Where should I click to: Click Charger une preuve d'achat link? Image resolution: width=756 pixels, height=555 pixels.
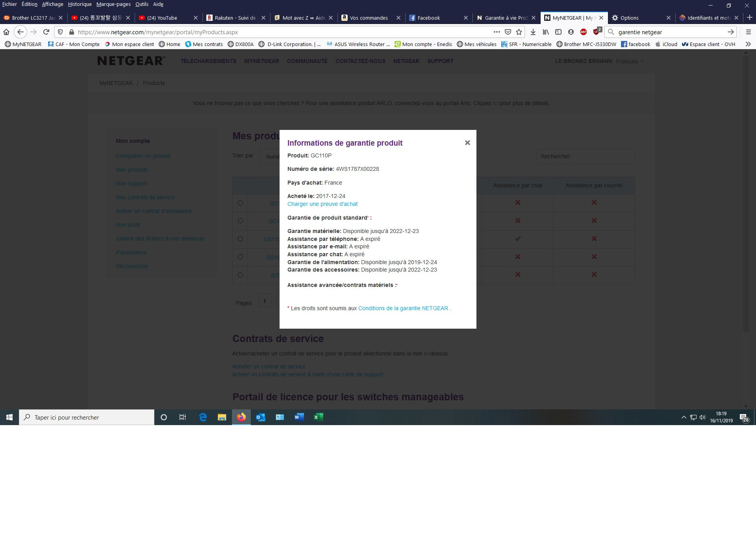click(322, 204)
